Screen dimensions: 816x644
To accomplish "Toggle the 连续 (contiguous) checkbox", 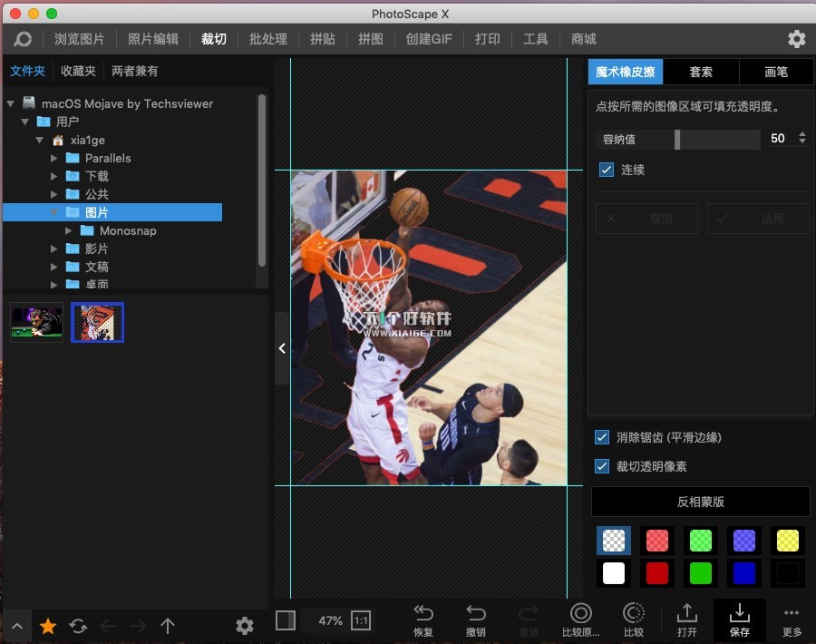I will pyautogui.click(x=607, y=170).
